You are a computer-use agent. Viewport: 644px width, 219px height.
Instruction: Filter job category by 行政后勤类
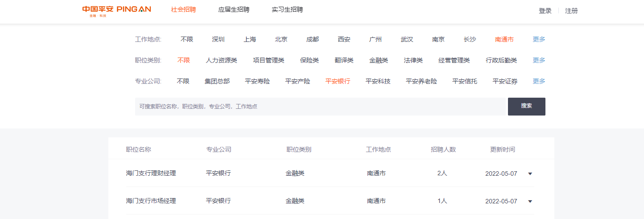pyautogui.click(x=501, y=60)
